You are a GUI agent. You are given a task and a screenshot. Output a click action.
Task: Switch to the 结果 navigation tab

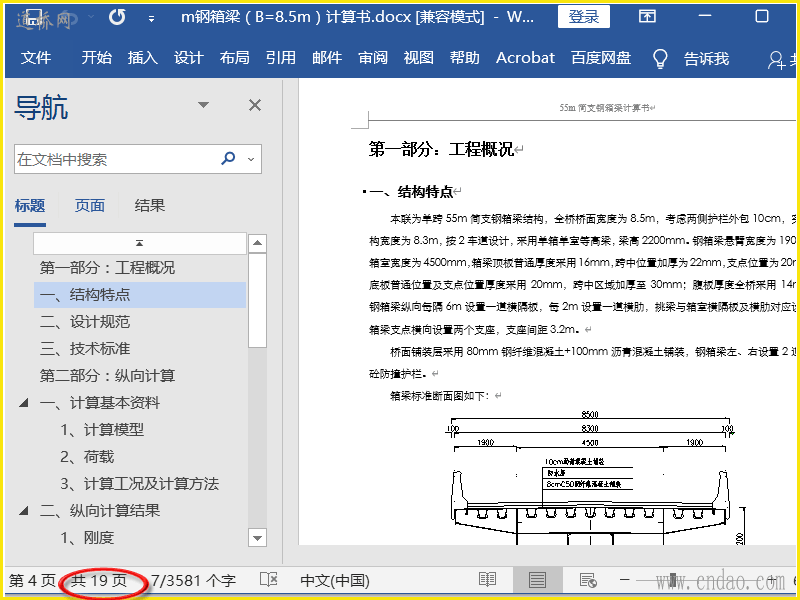[149, 206]
